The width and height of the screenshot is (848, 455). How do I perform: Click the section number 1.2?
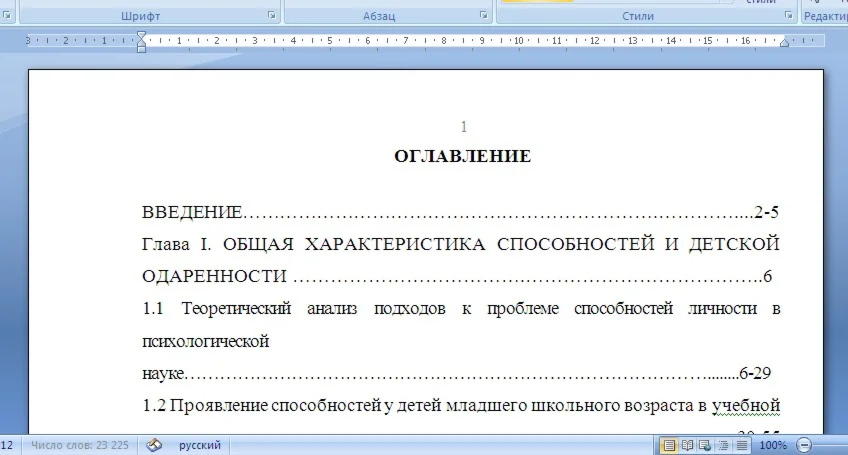coord(154,405)
